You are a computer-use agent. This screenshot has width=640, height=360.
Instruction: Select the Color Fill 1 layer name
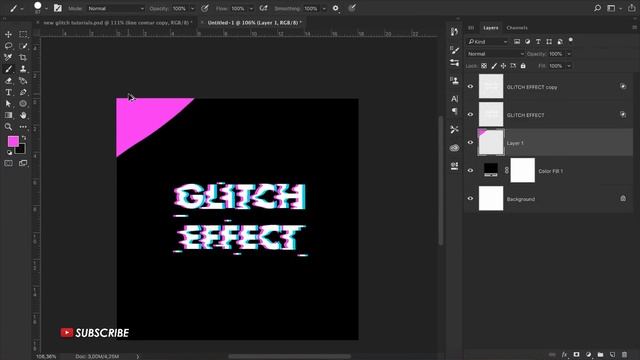[551, 171]
